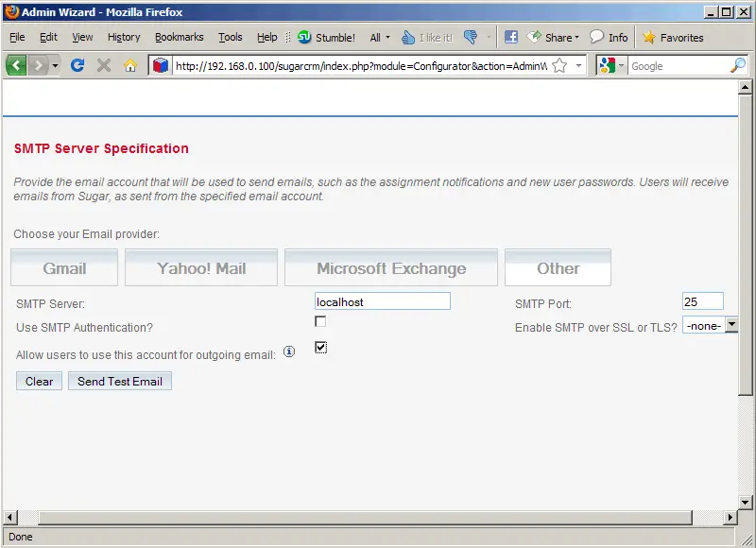Click the thumbs-down icon
The width and height of the screenshot is (756, 548).
(471, 37)
